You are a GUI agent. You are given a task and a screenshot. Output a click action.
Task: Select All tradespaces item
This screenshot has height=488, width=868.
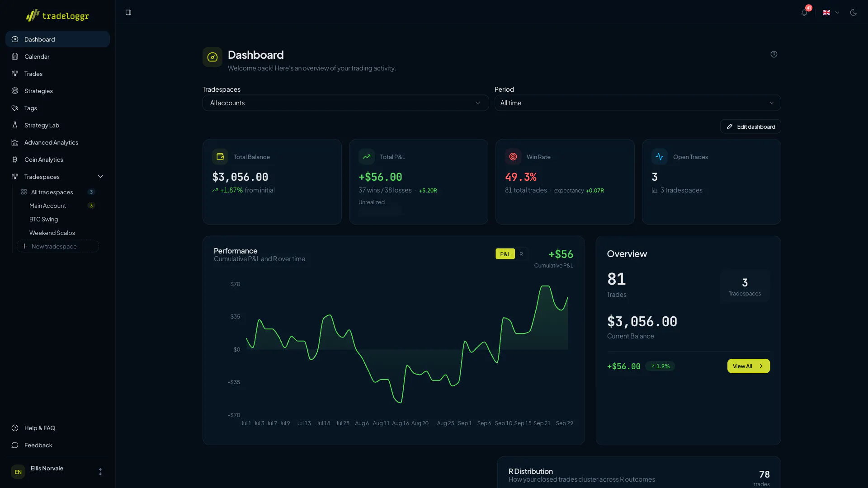(x=58, y=192)
